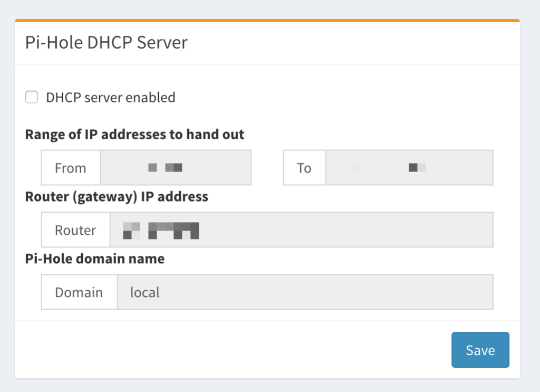The image size is (540, 392).
Task: Save the DHCP server settings
Action: [480, 350]
